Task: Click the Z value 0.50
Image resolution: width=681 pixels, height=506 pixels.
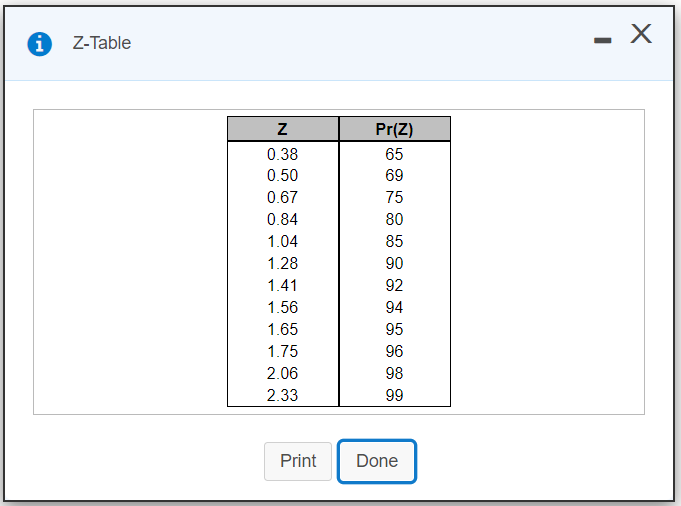Action: [x=282, y=175]
